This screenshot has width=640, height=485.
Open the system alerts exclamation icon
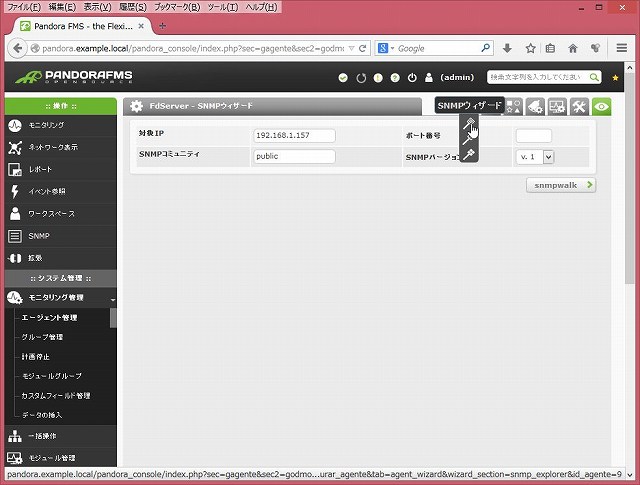378,78
